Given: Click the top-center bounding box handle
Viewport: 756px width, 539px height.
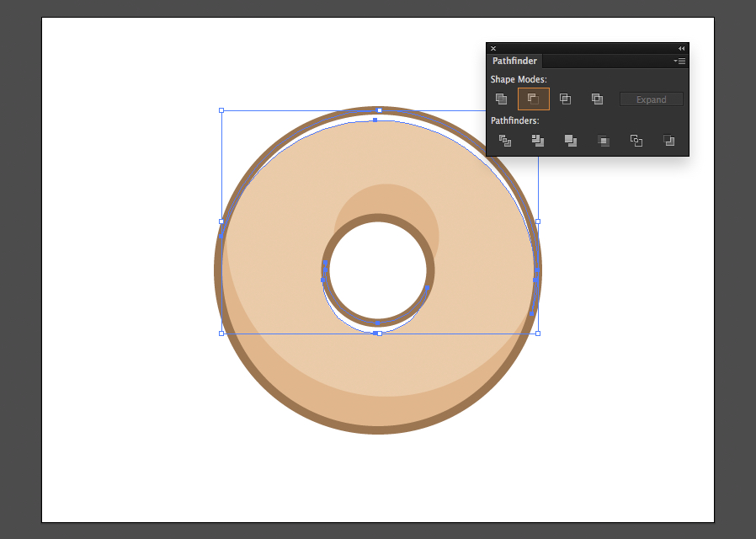Looking at the screenshot, I should click(380, 110).
